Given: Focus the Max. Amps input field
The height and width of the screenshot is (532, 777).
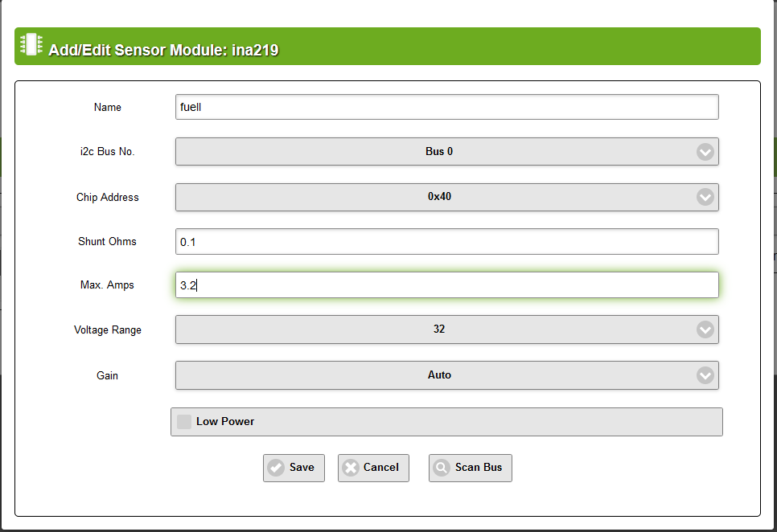Looking at the screenshot, I should click(447, 285).
